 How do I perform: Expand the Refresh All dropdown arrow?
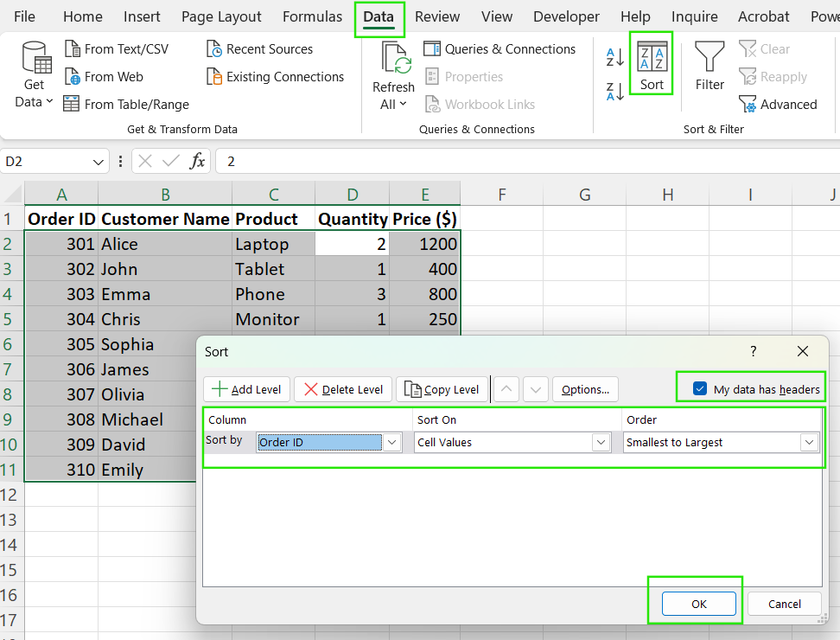pos(404,104)
